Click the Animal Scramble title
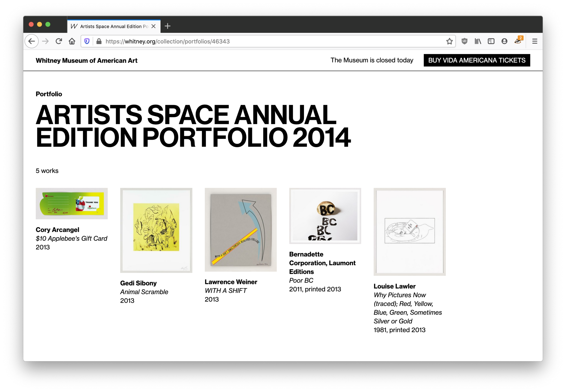This screenshot has width=566, height=392. click(x=144, y=292)
